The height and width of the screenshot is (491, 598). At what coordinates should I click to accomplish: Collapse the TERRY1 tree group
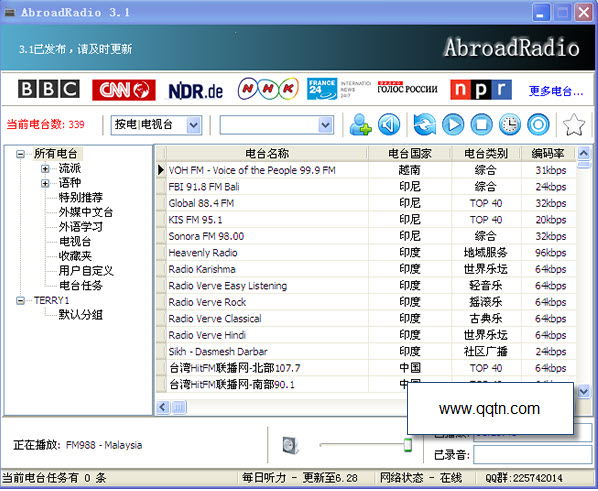20,301
